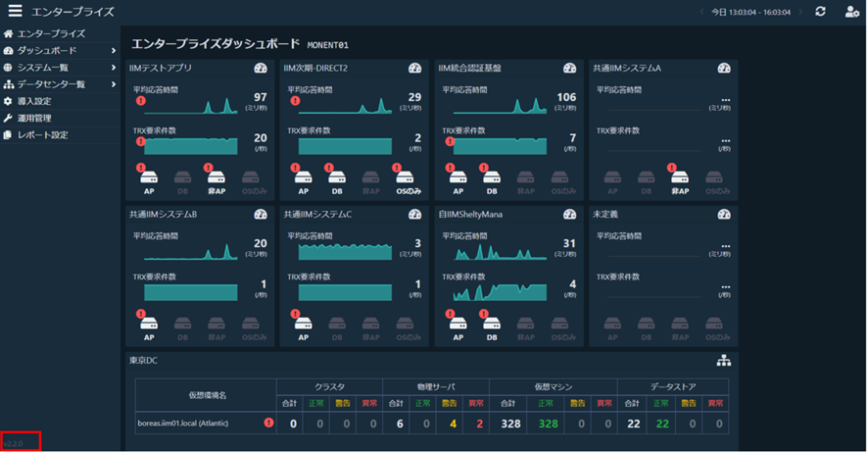Select the DB server icon in 自IIMSheltyMana
This screenshot has width=868, height=452.
click(492, 324)
